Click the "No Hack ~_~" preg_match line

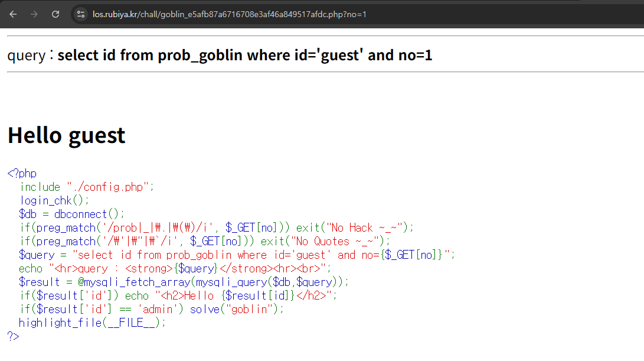(x=217, y=227)
